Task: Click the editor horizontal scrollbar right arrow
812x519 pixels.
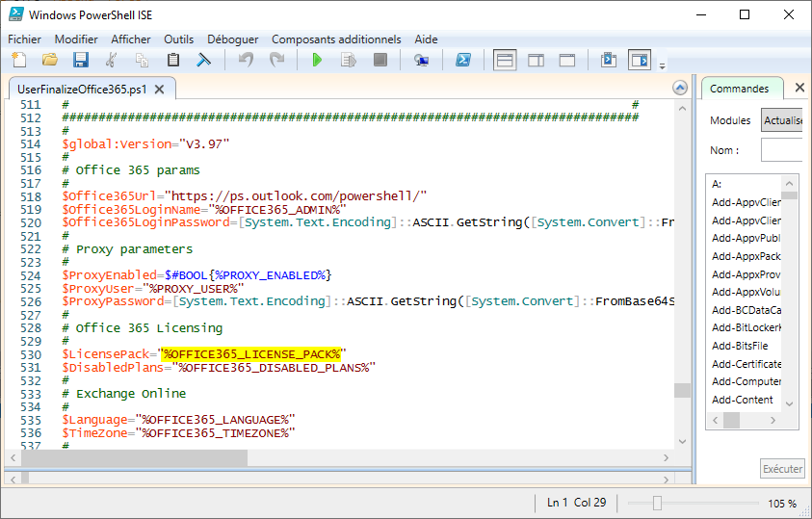Action: (x=666, y=457)
